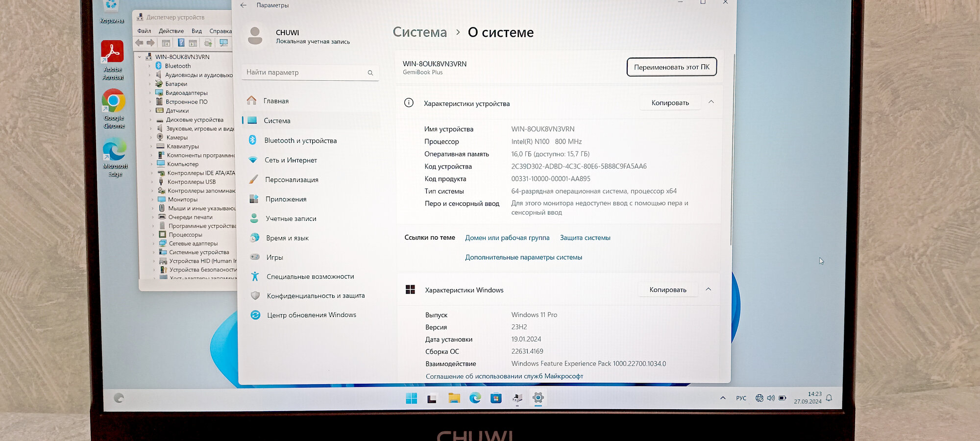Toggle action pane icon in Device Manager toolbar

(193, 43)
